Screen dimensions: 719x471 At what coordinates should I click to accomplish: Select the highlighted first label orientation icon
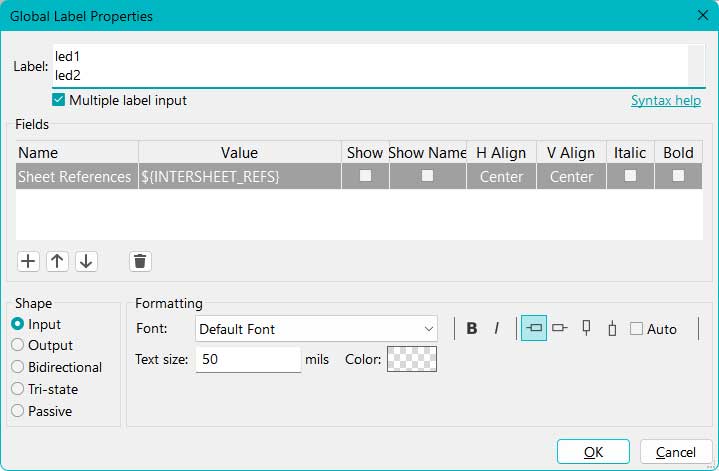534,328
